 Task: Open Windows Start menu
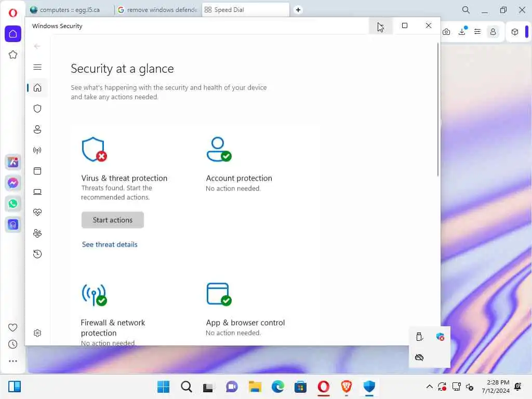coord(164,387)
